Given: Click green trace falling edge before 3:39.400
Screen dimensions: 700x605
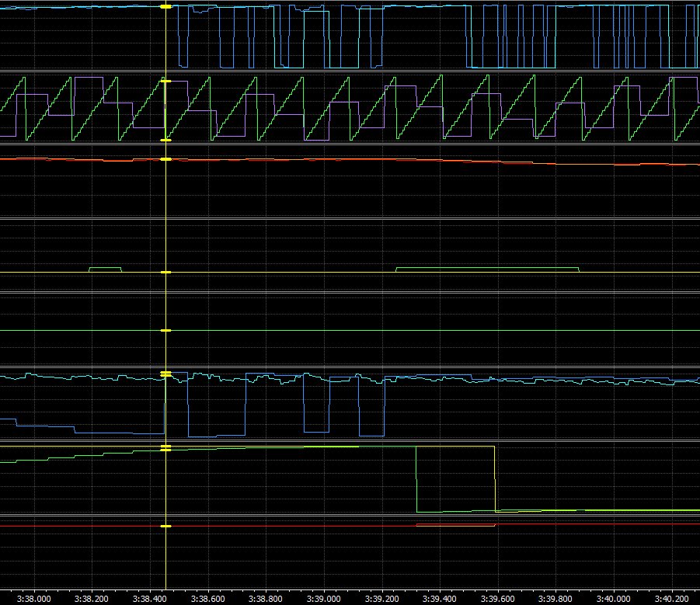Looking at the screenshot, I should click(417, 478).
